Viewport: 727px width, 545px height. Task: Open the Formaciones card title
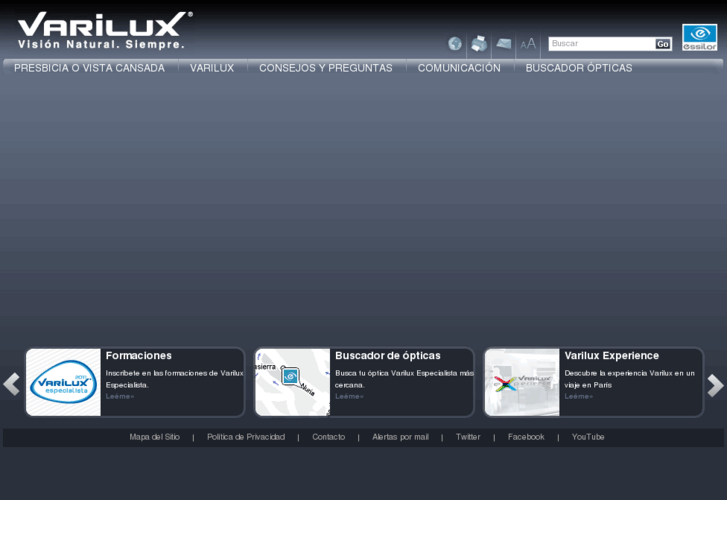(139, 356)
